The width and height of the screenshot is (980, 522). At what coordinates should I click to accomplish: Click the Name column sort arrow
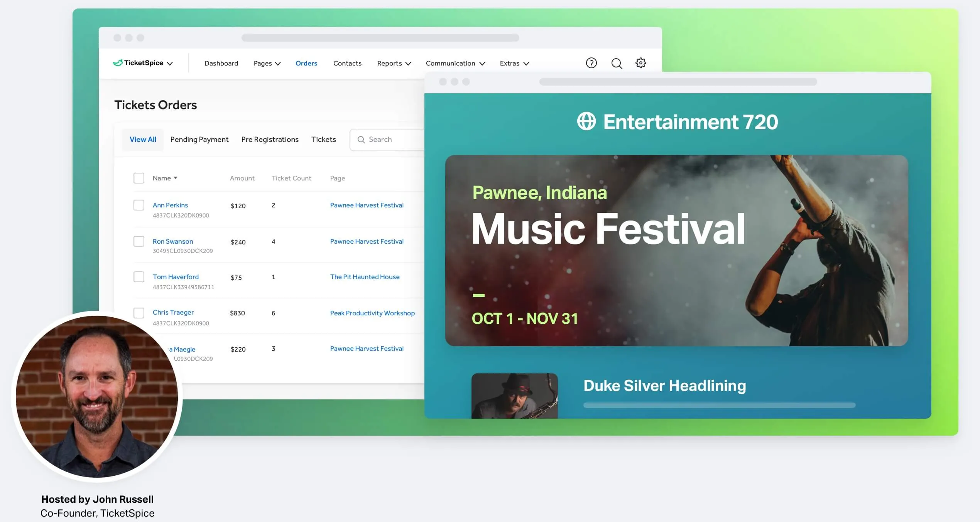point(176,178)
